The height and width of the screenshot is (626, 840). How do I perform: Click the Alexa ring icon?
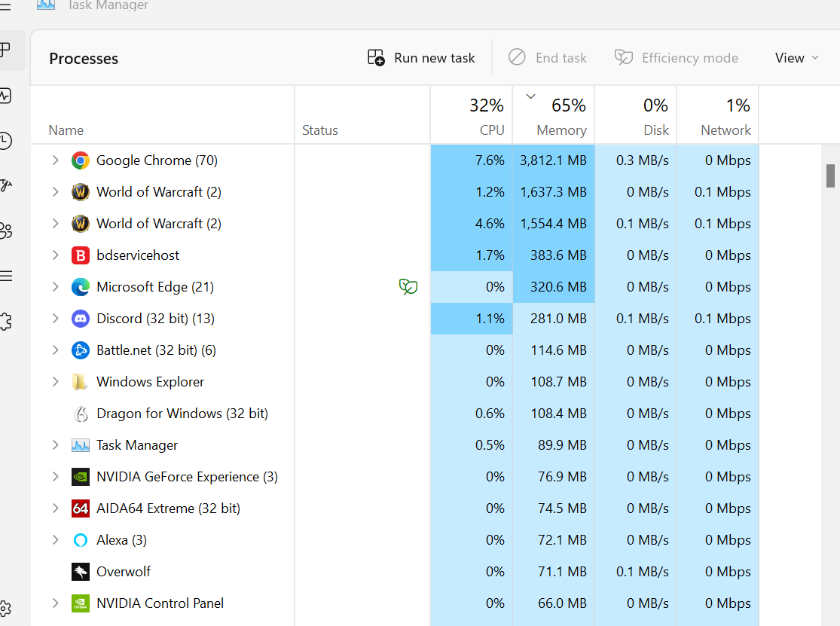(x=81, y=540)
